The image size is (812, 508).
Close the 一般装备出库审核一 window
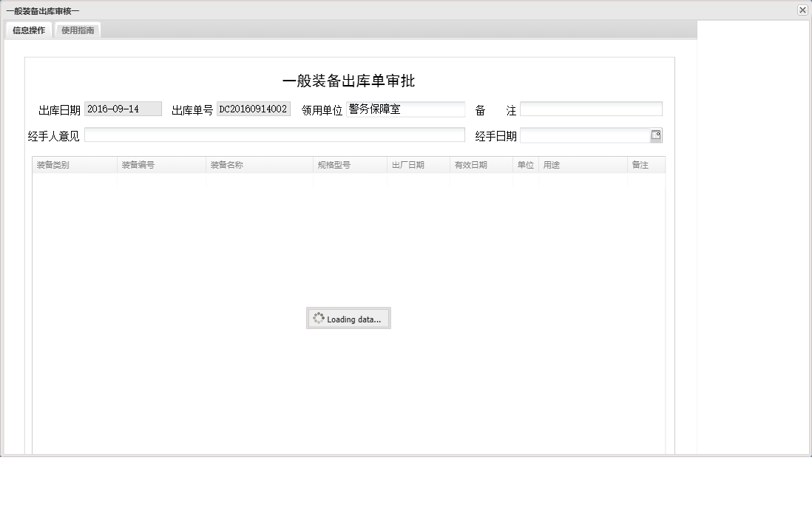click(802, 10)
